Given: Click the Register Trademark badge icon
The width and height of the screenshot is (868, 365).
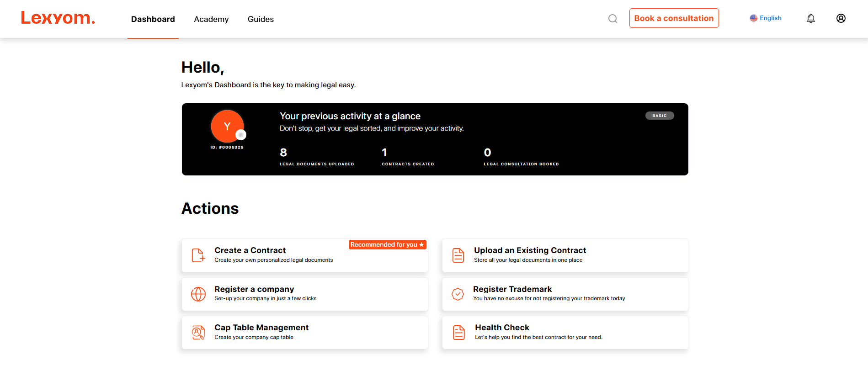Looking at the screenshot, I should pos(458,294).
